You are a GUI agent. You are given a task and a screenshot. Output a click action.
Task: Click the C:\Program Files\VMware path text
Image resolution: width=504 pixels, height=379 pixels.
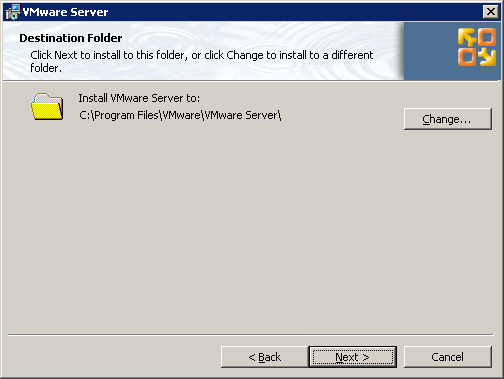(180, 115)
